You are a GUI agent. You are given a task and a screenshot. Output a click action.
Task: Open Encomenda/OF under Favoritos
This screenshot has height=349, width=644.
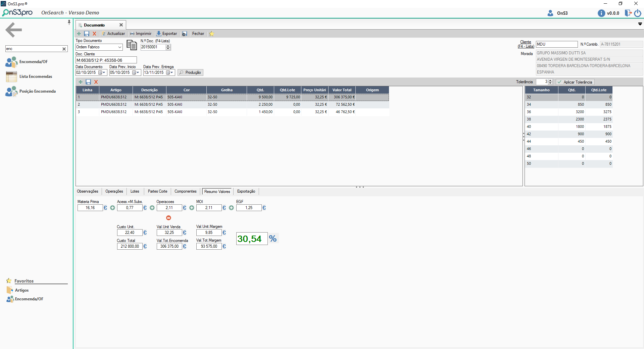pyautogui.click(x=25, y=299)
